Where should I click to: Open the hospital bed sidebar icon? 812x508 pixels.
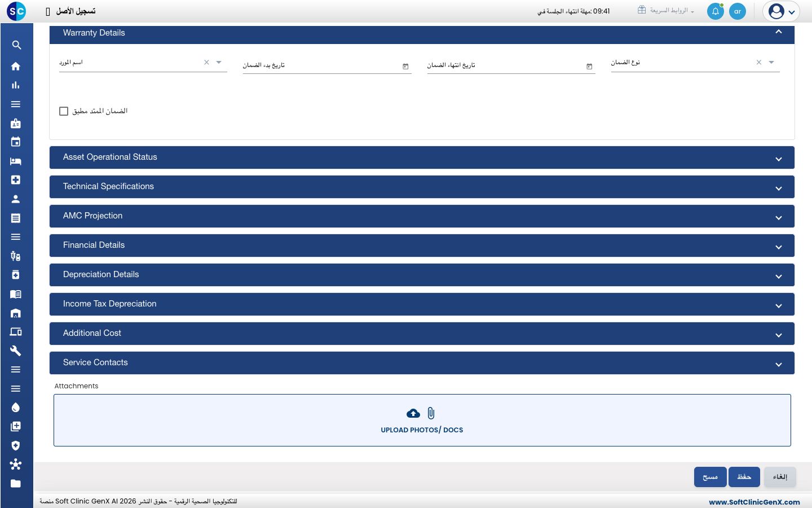pyautogui.click(x=16, y=161)
